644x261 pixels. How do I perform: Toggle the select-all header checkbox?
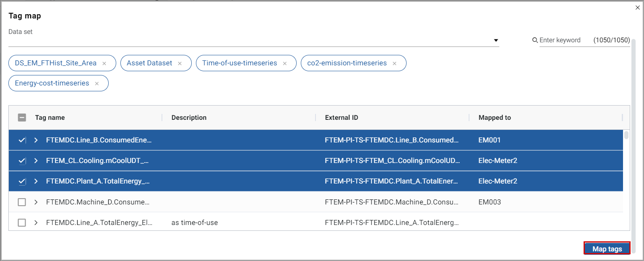pos(22,118)
